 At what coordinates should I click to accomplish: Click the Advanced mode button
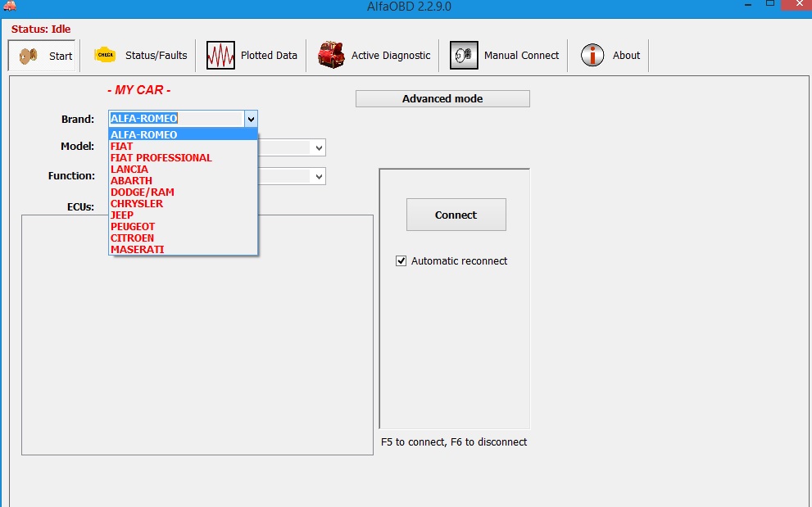442,99
